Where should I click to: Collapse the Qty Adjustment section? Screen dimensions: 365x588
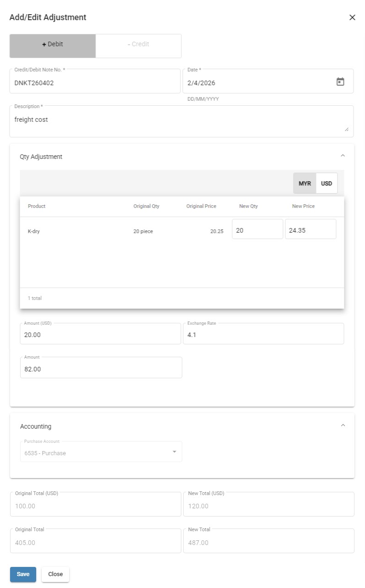click(343, 156)
